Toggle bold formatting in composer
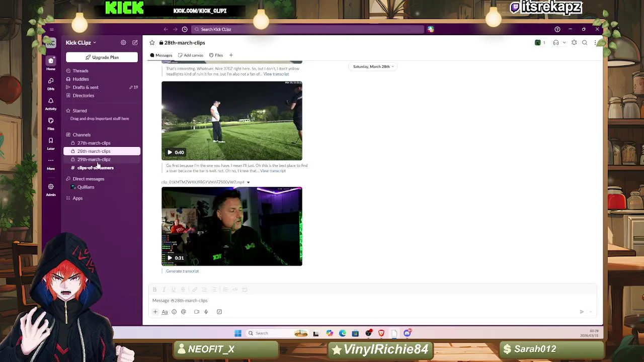The image size is (644, 362). click(154, 290)
